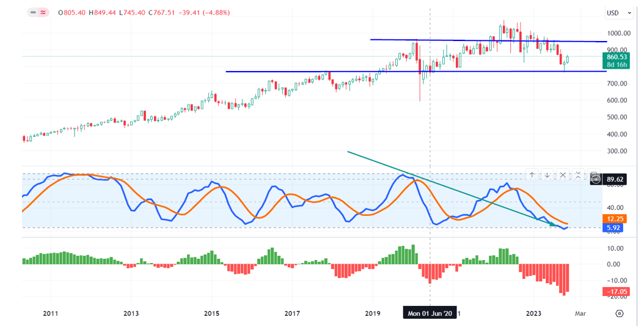
Task: Click the blue 5.92 indicator value label
Action: click(615, 228)
